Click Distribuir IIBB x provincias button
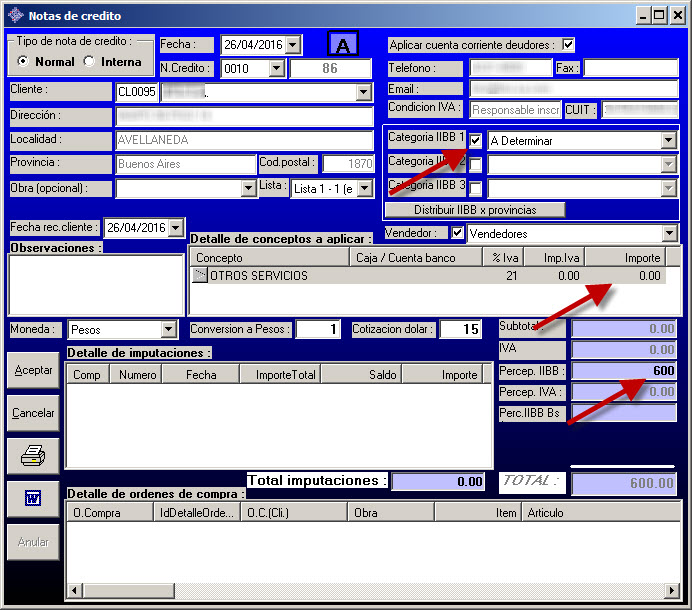The height and width of the screenshot is (610, 692). tap(475, 210)
